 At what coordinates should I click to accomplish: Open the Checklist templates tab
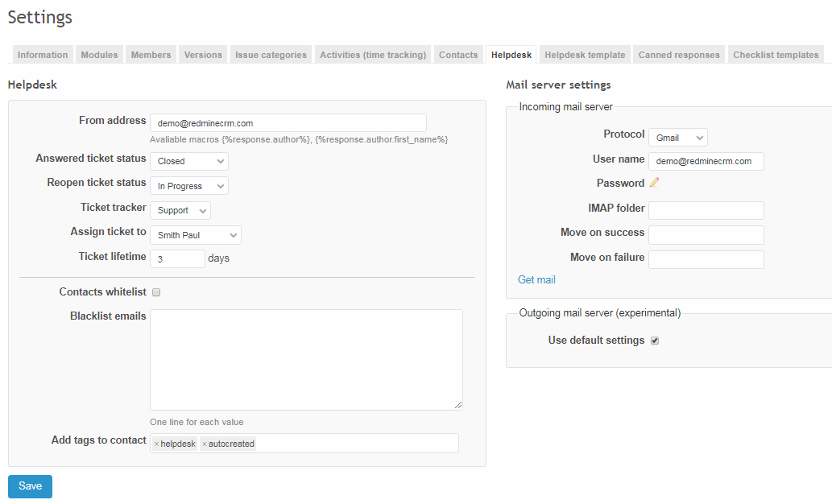pyautogui.click(x=776, y=54)
